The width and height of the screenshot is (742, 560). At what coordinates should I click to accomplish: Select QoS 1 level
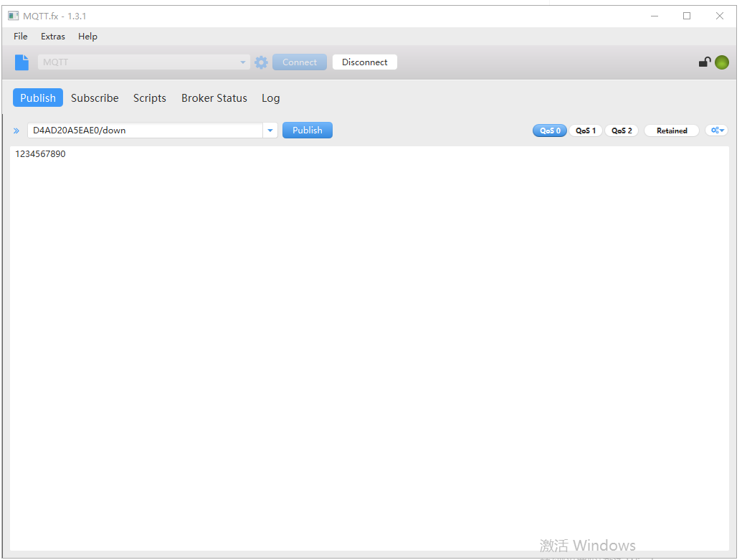click(586, 130)
